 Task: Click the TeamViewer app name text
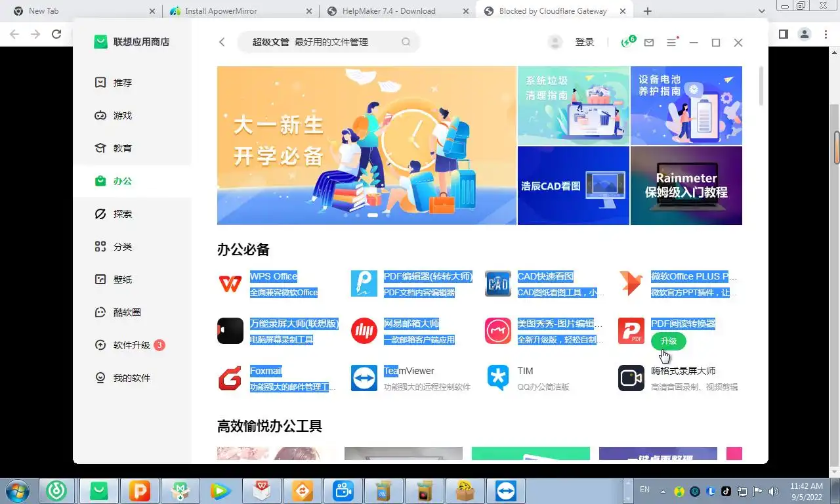(409, 371)
